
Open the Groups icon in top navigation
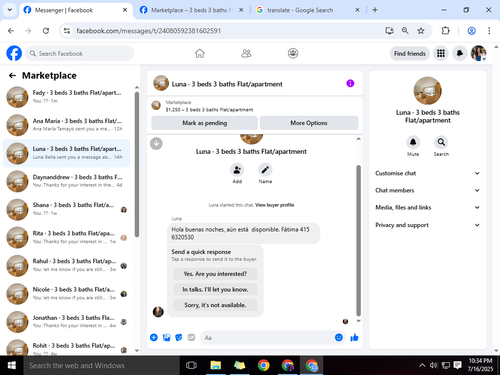point(293,53)
